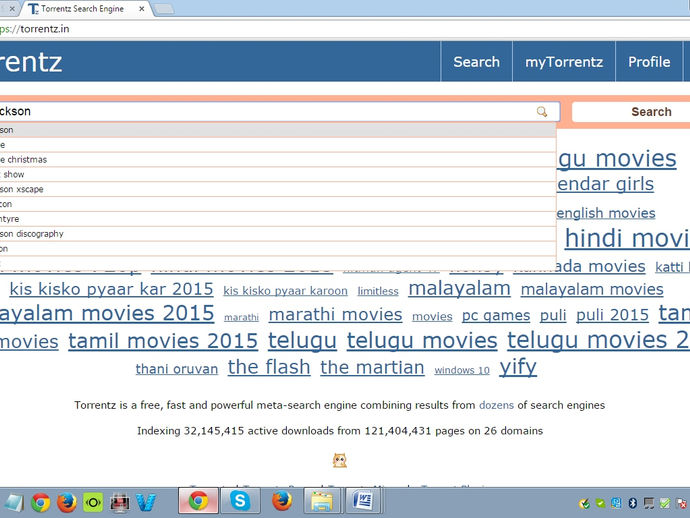
Task: Click the green circular-logo quick launch icon
Action: [x=93, y=502]
